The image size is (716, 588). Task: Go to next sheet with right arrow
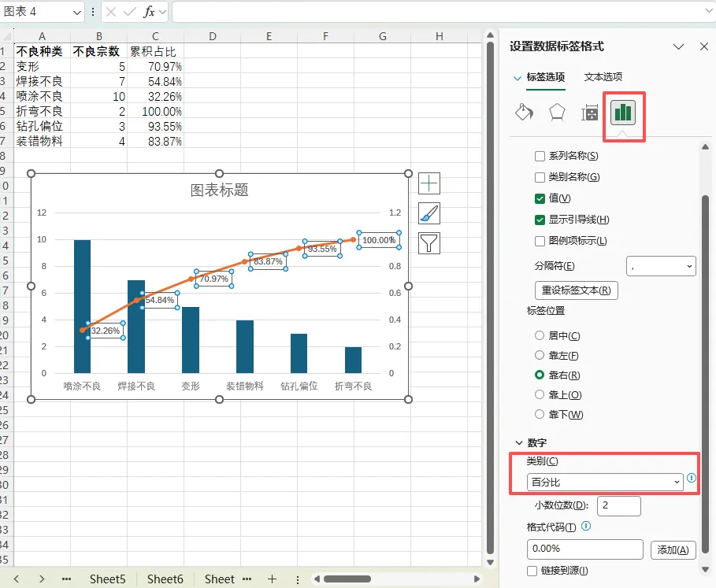(x=42, y=579)
